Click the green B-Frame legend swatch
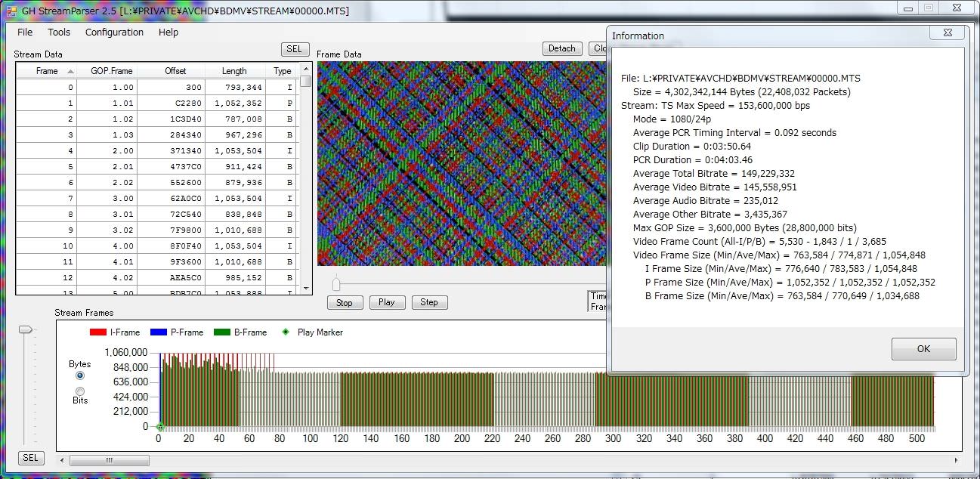 click(222, 332)
